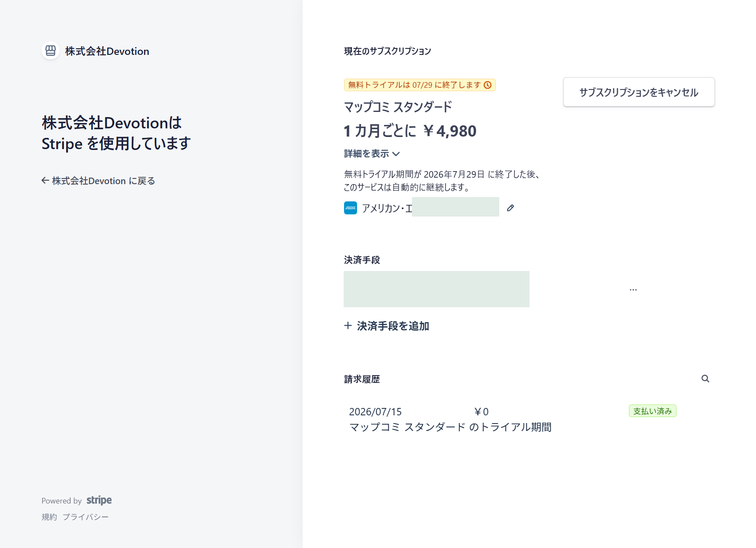Click the 現在のサブスクリプション heading
This screenshot has width=756, height=548.
(x=388, y=51)
